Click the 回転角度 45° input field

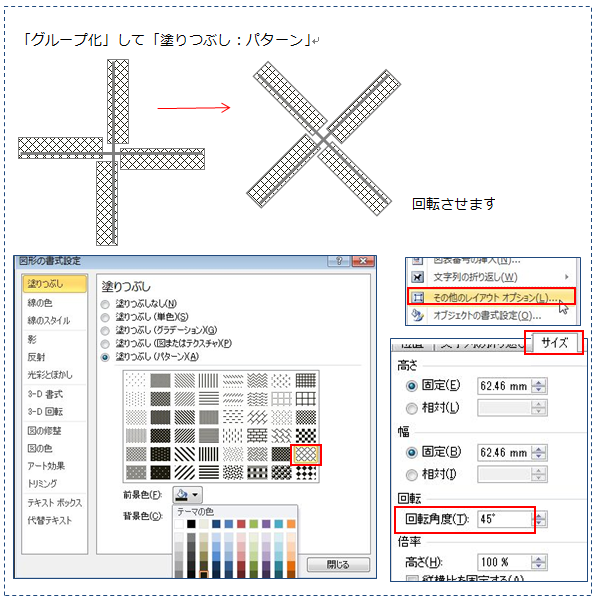click(x=504, y=519)
